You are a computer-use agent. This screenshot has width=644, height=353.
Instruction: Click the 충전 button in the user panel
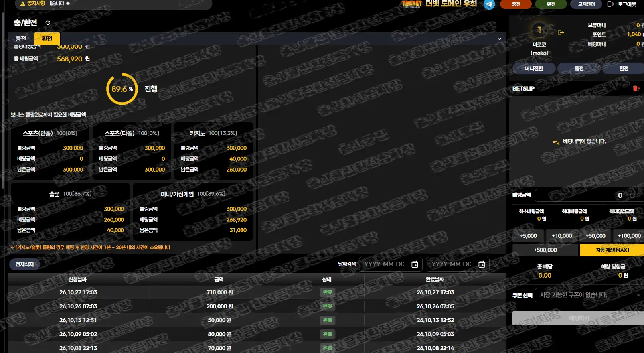click(579, 69)
